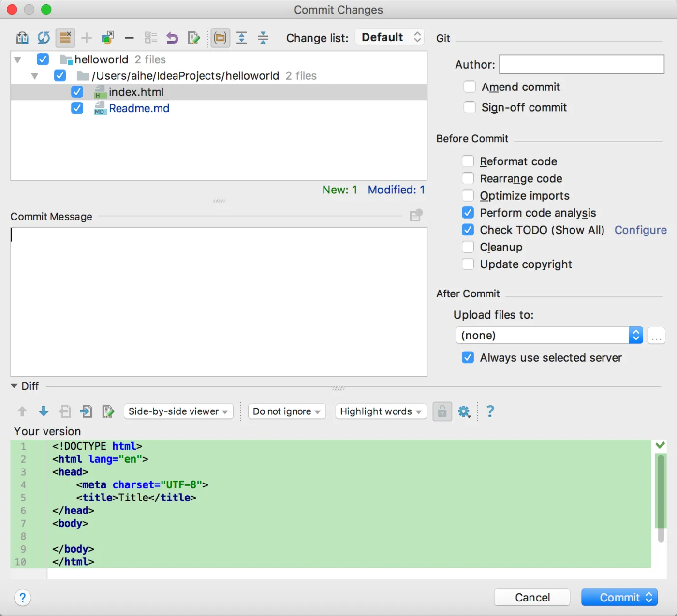Click the round help button at bottom left
677x616 pixels.
[23, 598]
